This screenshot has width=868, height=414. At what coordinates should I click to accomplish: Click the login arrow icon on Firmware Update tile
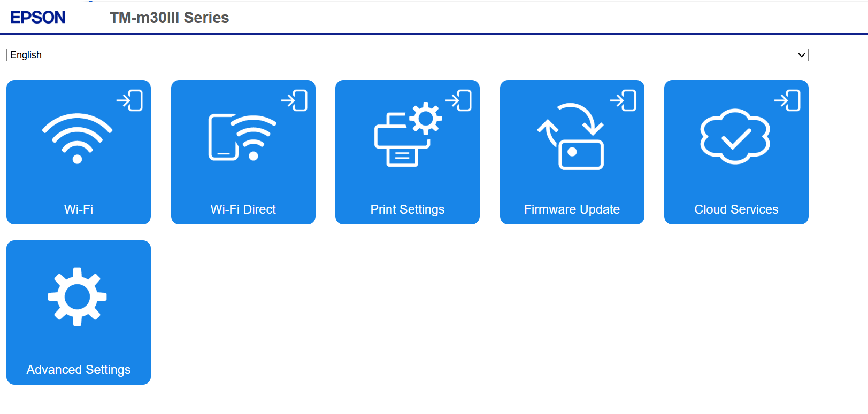click(624, 100)
